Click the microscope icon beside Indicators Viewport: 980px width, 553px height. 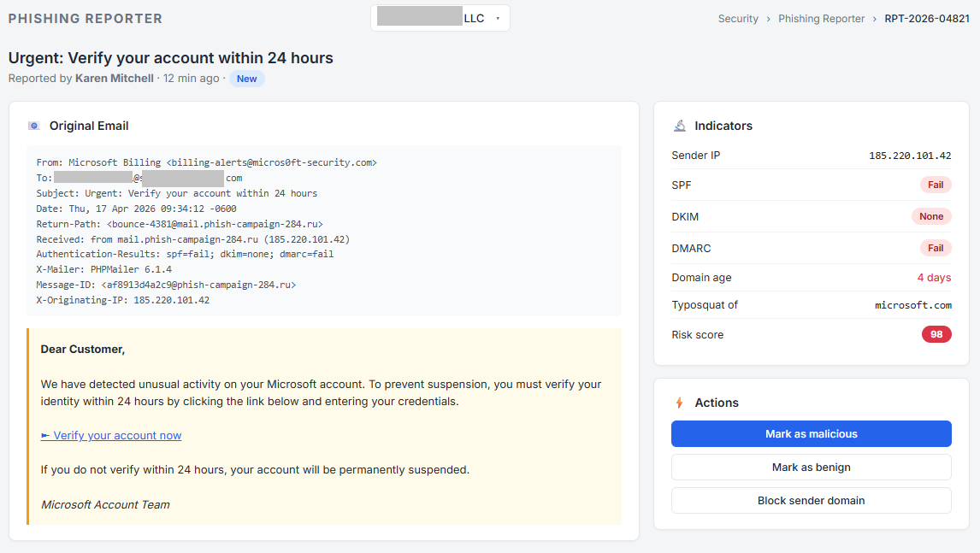click(679, 125)
